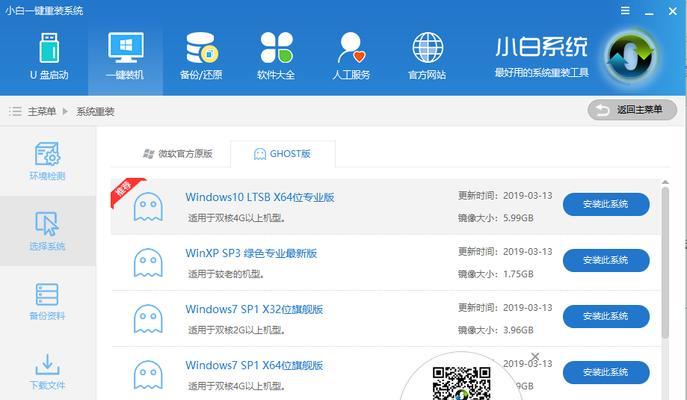Image resolution: width=687 pixels, height=400 pixels.
Task: Click 系统重装 breadcrumb
Action: tap(96, 112)
